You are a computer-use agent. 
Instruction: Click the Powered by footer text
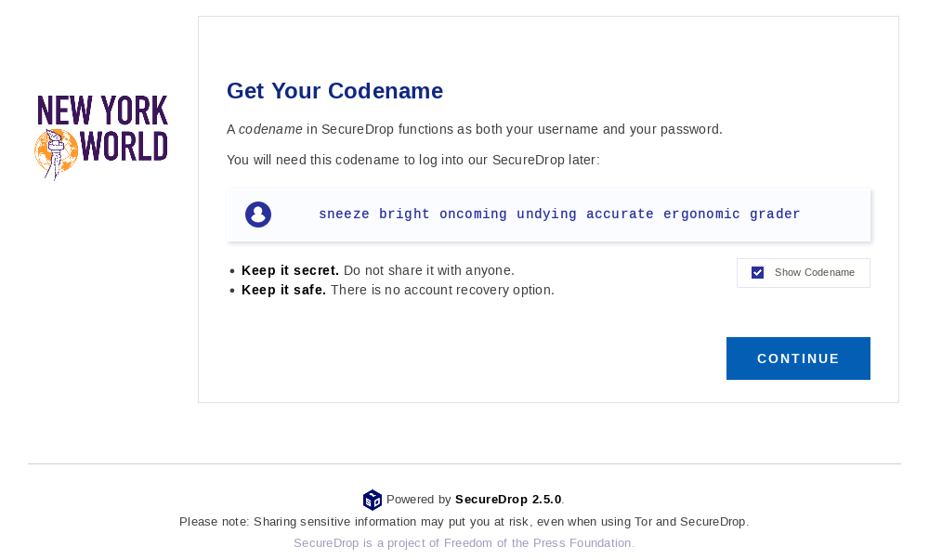click(x=418, y=499)
